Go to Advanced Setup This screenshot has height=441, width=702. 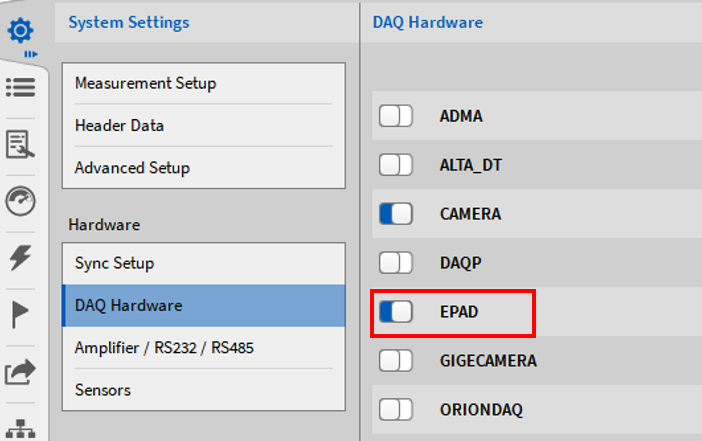(x=132, y=168)
